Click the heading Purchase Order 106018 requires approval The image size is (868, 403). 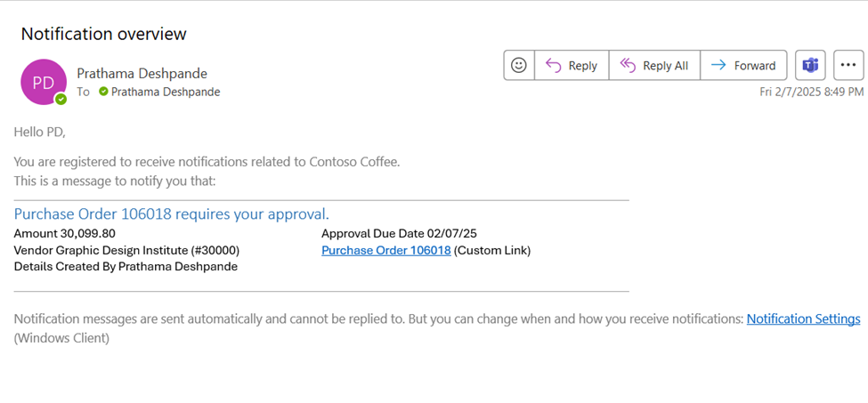pyautogui.click(x=172, y=214)
